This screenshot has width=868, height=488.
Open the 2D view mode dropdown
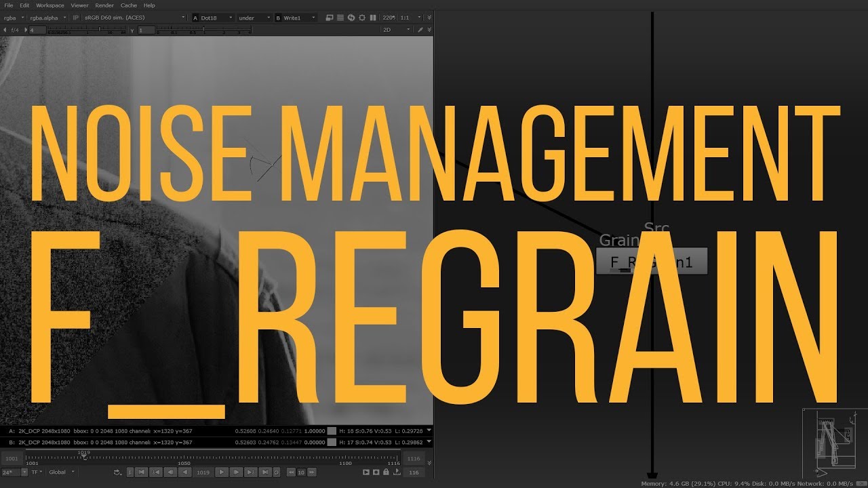click(x=397, y=30)
